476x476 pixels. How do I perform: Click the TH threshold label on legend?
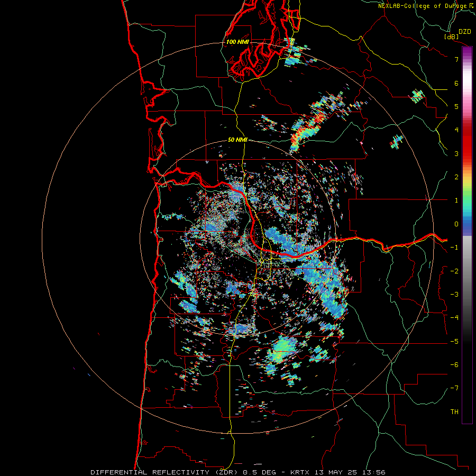[454, 412]
